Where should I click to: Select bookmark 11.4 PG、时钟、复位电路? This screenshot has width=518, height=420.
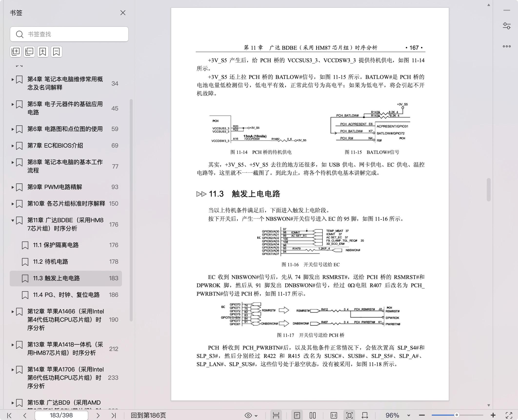pos(66,295)
